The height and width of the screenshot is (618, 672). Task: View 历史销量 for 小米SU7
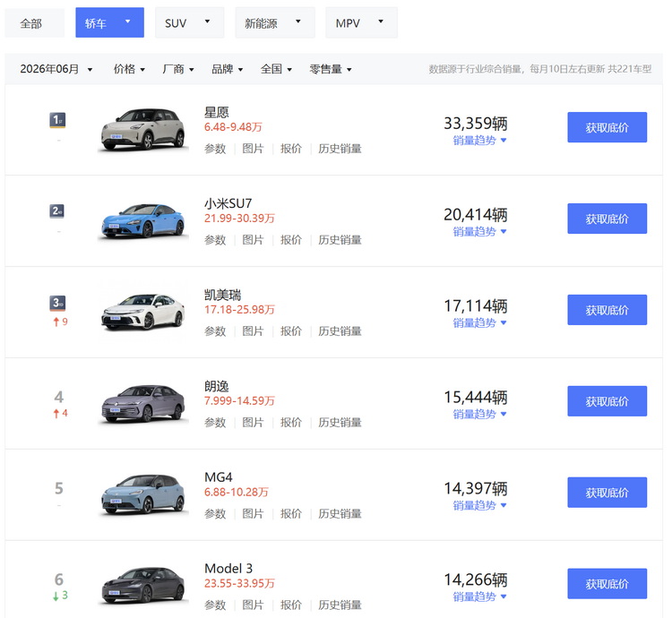click(x=340, y=240)
